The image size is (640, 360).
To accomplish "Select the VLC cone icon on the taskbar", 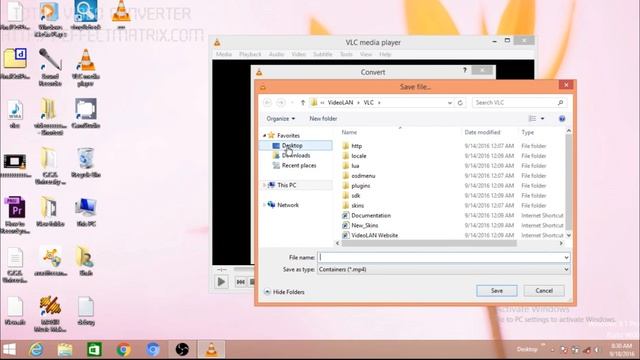I will (211, 349).
